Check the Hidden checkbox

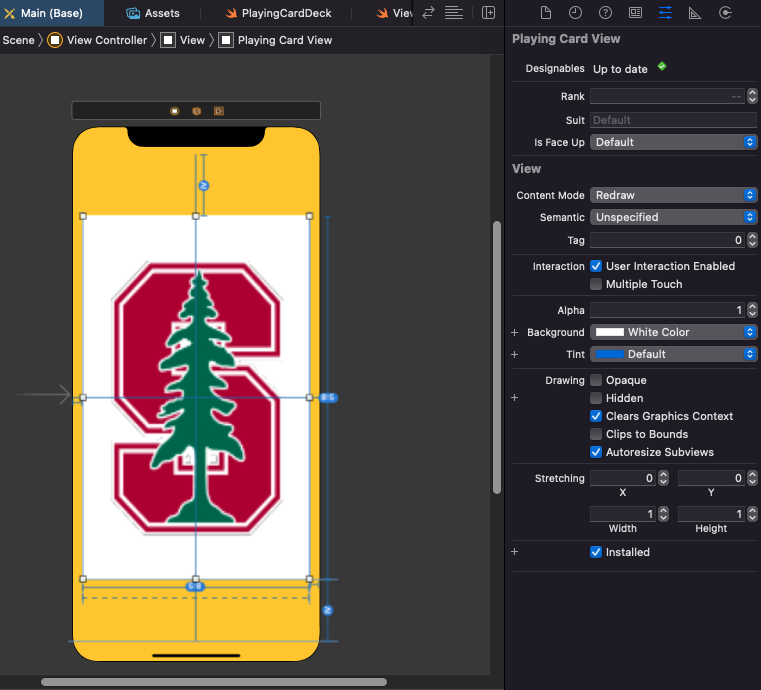pyautogui.click(x=596, y=398)
